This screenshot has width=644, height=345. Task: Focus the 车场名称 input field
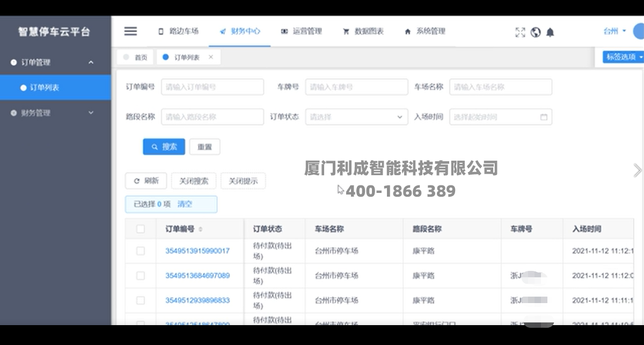pos(501,87)
